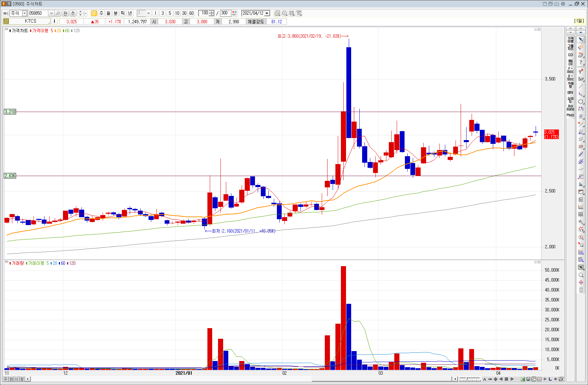Click the [1일] period indicator at top right

pos(579,21)
